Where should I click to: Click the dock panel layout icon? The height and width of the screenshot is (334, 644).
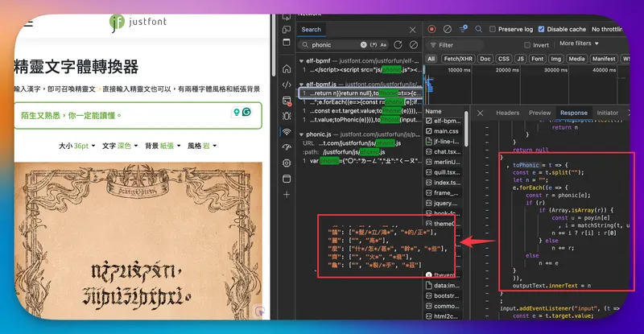coord(287,43)
